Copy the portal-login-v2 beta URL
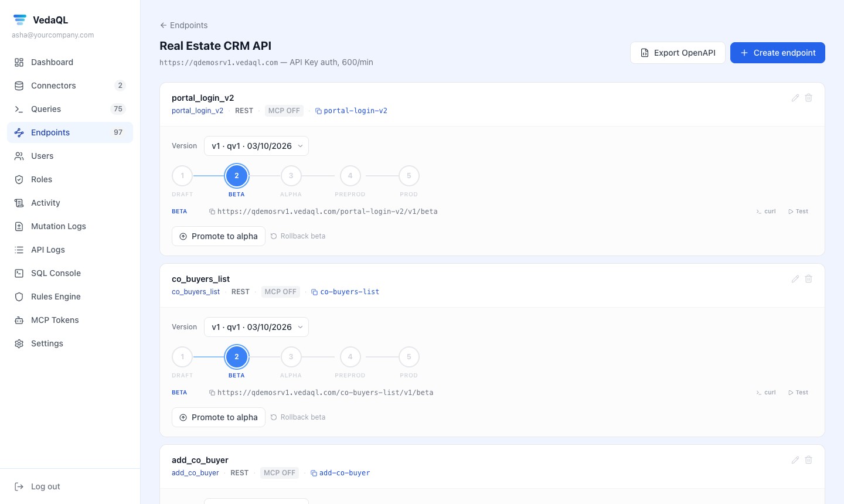 (324, 212)
